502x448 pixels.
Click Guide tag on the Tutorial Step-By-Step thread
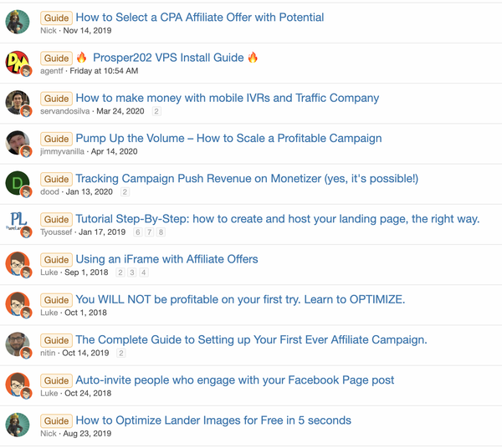56,219
